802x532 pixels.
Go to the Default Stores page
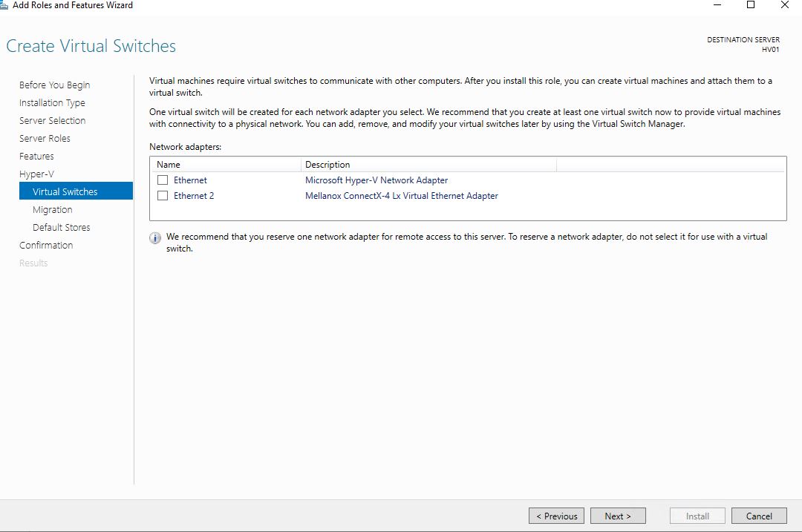(x=61, y=228)
